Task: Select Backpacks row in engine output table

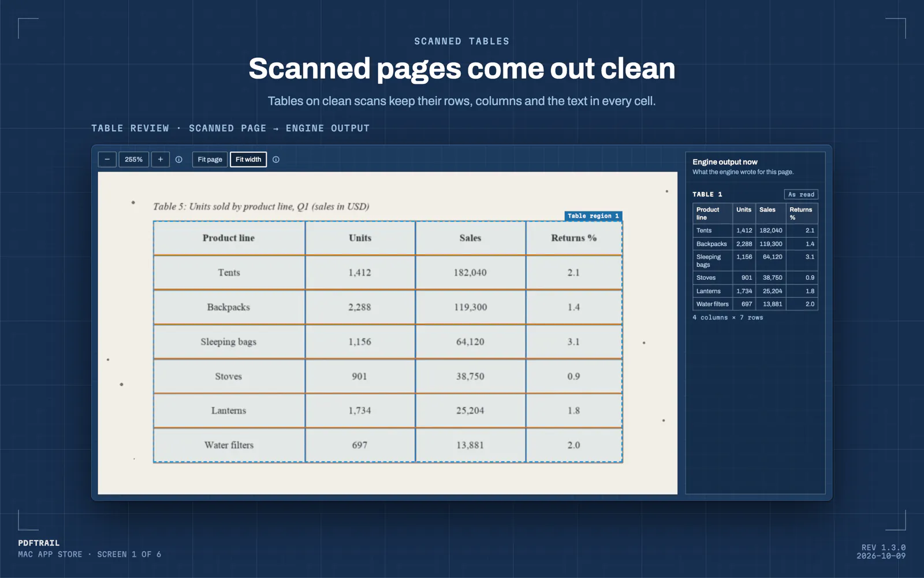Action: point(755,244)
